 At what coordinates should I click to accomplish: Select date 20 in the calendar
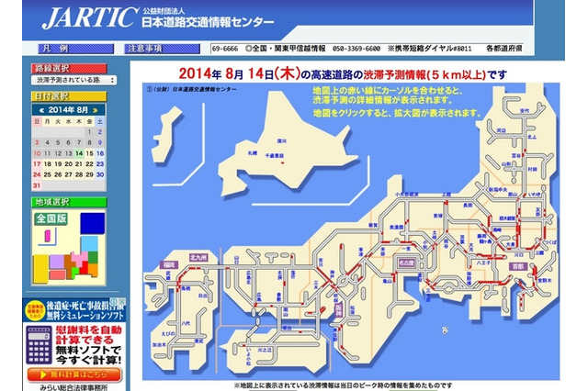tap(68, 164)
